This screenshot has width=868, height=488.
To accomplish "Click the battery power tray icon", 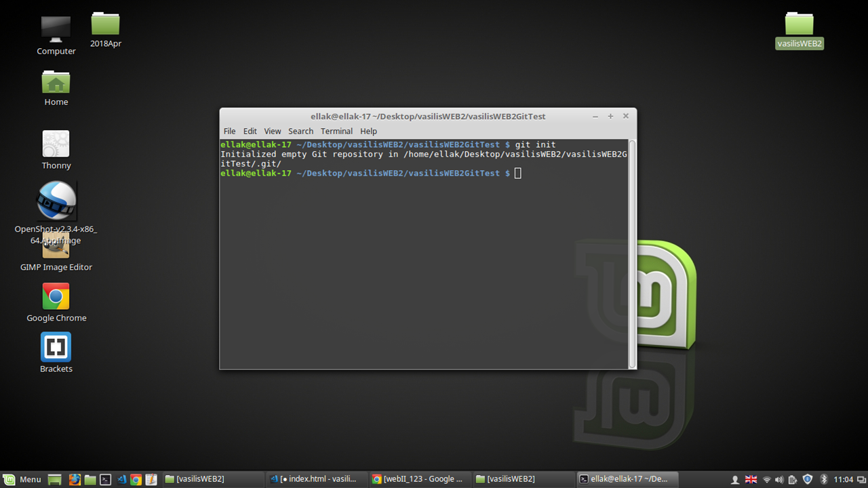I will 793,479.
